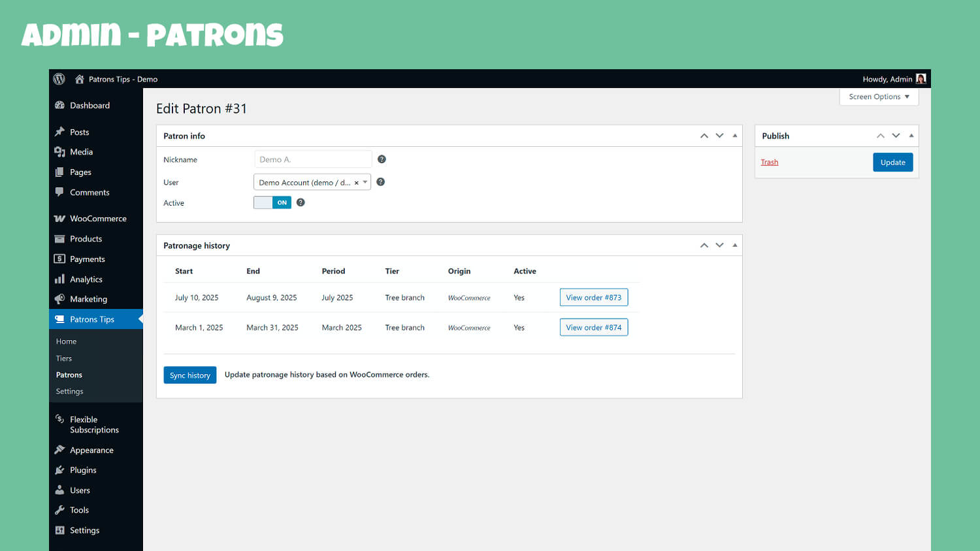The height and width of the screenshot is (551, 980).
Task: View order #874
Action: click(x=594, y=328)
